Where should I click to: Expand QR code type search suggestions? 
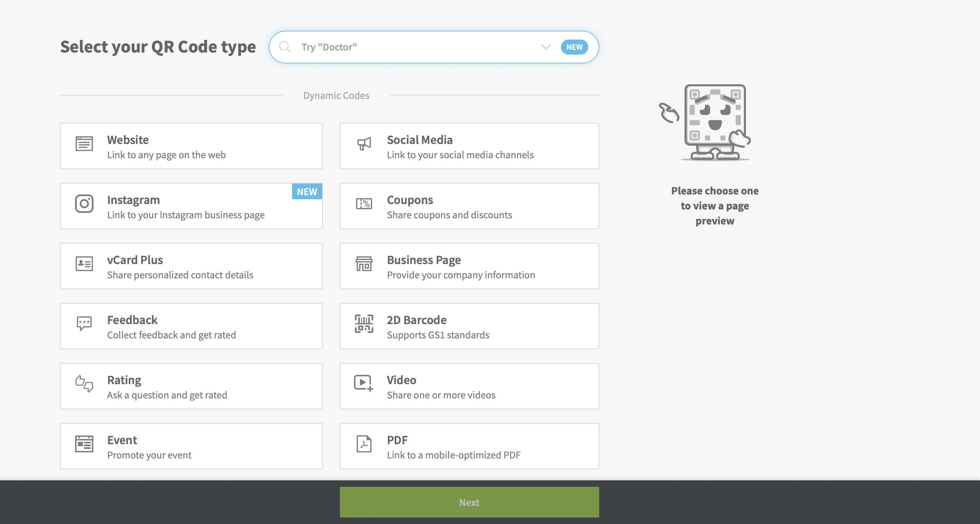(546, 47)
